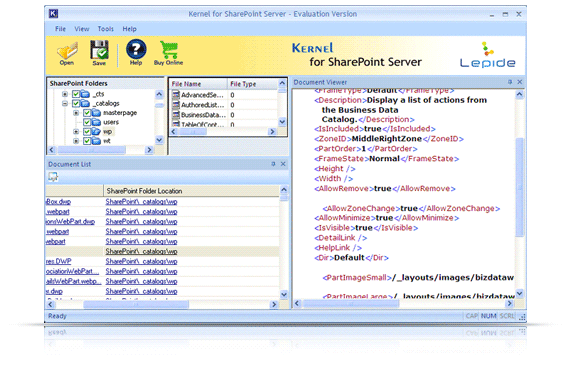Expand the wt tree node

click(x=76, y=141)
